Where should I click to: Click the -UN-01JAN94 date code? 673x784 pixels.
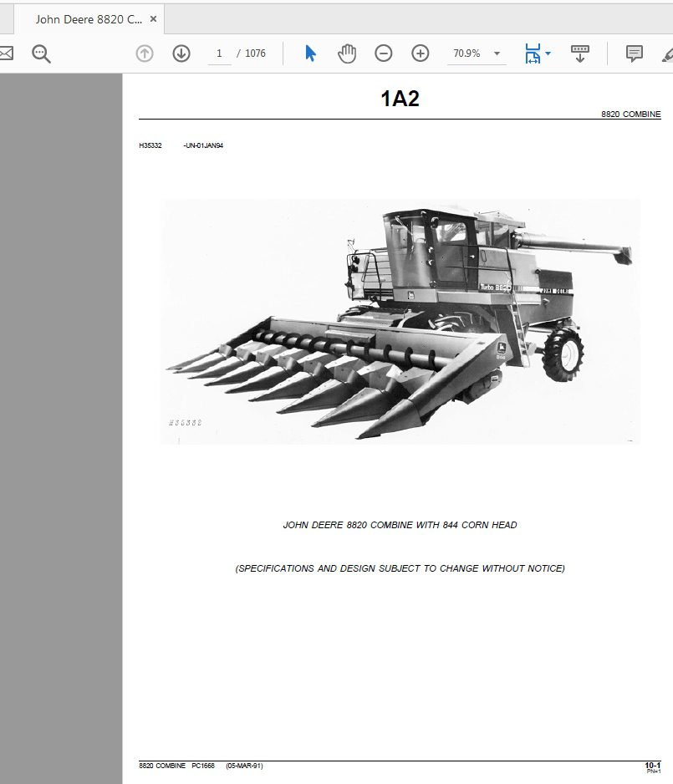203,145
